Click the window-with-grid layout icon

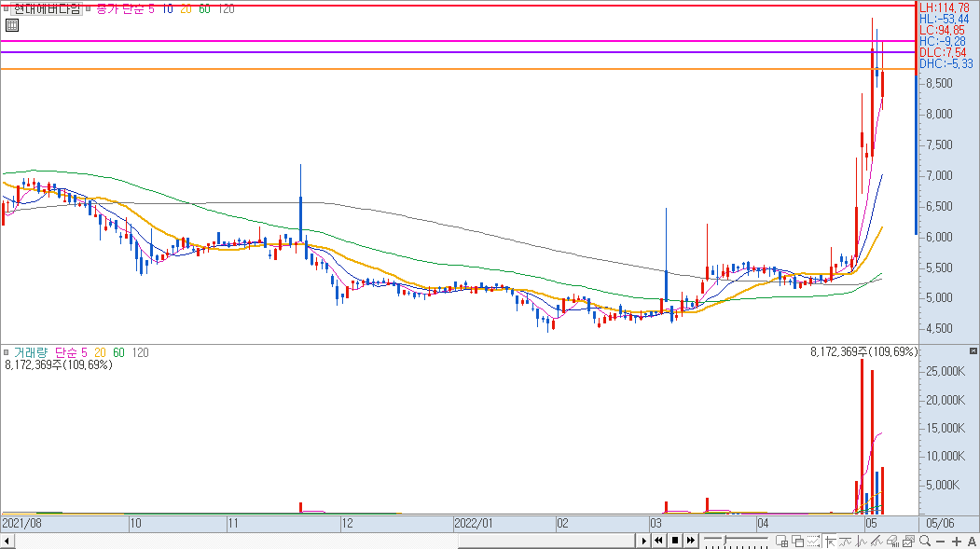pos(782,541)
